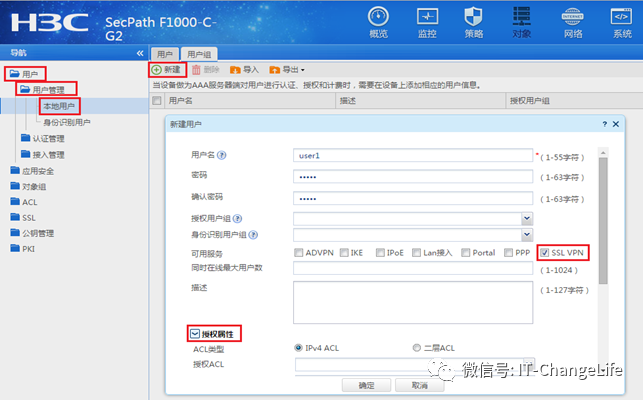Open the 公钥管理 folder
Screen dimensions: 643x400
(x=32, y=233)
